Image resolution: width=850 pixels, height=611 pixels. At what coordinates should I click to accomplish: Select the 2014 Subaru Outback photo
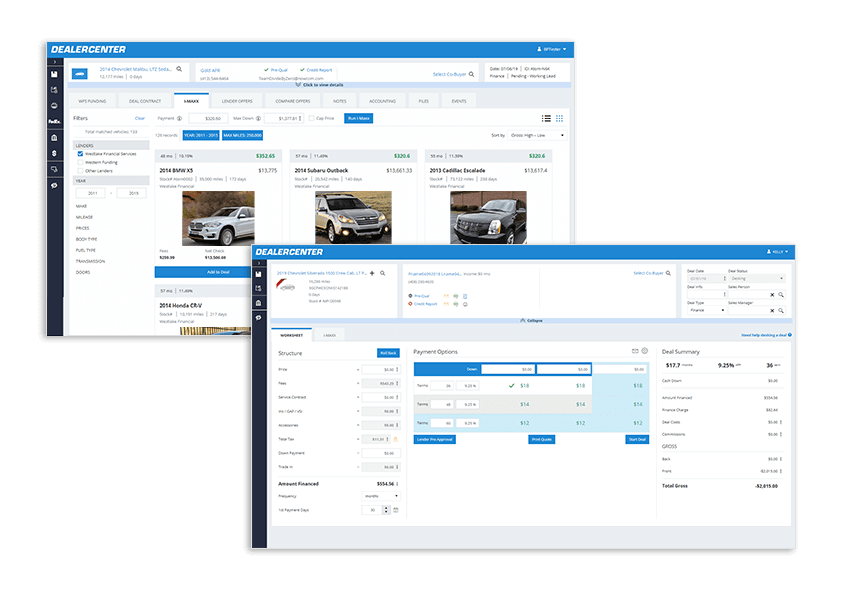(353, 217)
